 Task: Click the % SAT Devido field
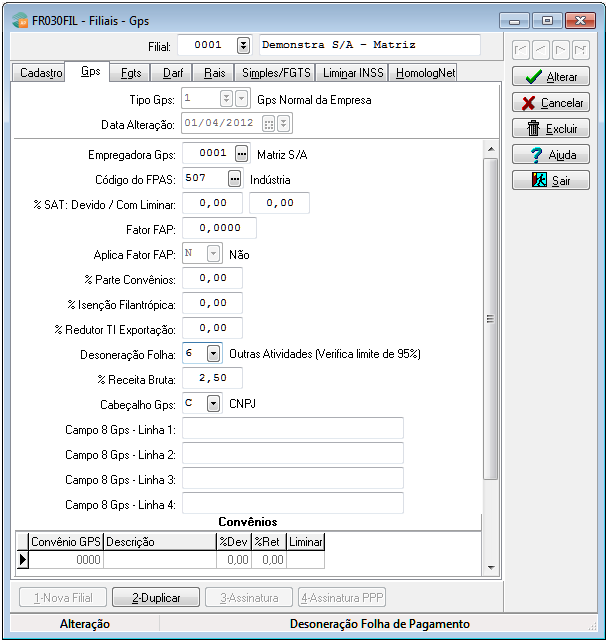[x=212, y=203]
